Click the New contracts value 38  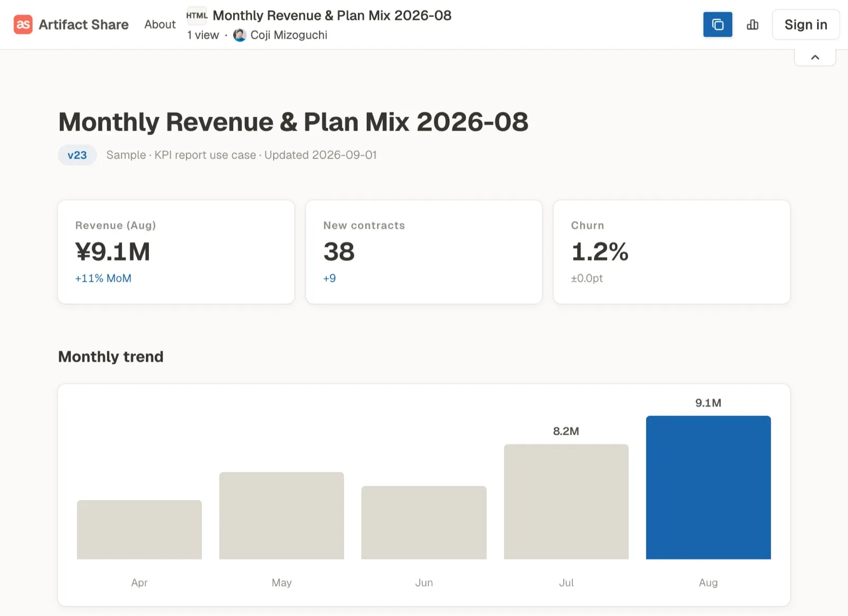339,252
